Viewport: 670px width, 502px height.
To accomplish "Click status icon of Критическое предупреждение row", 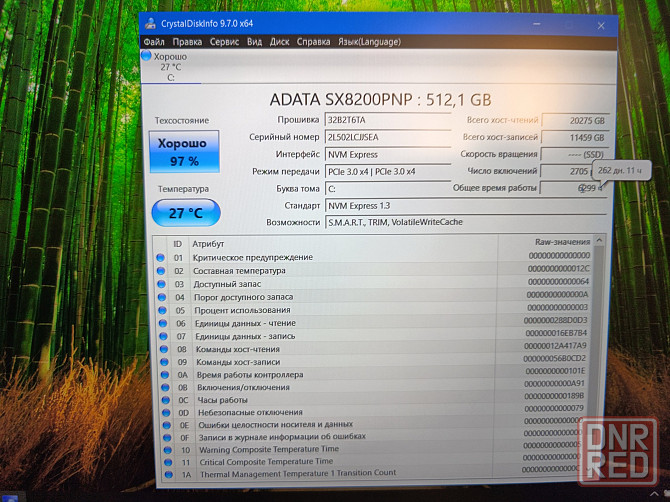I will [x=160, y=258].
